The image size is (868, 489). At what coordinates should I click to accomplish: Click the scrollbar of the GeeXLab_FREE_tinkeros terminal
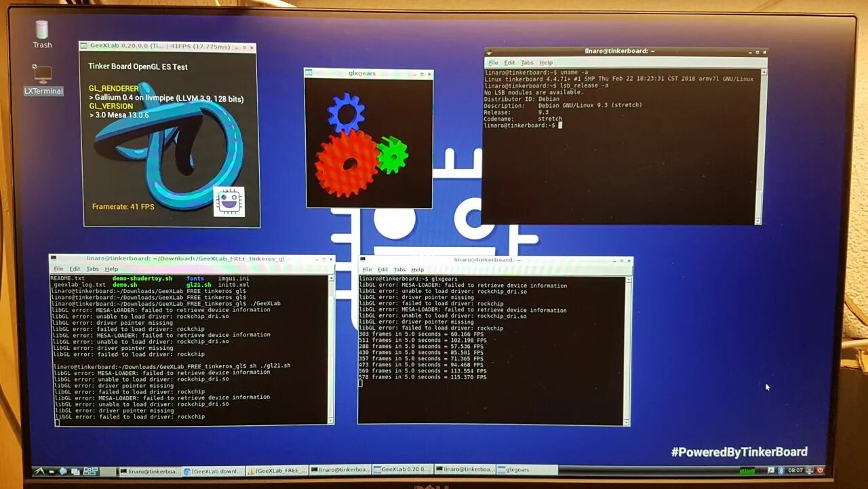pos(332,349)
